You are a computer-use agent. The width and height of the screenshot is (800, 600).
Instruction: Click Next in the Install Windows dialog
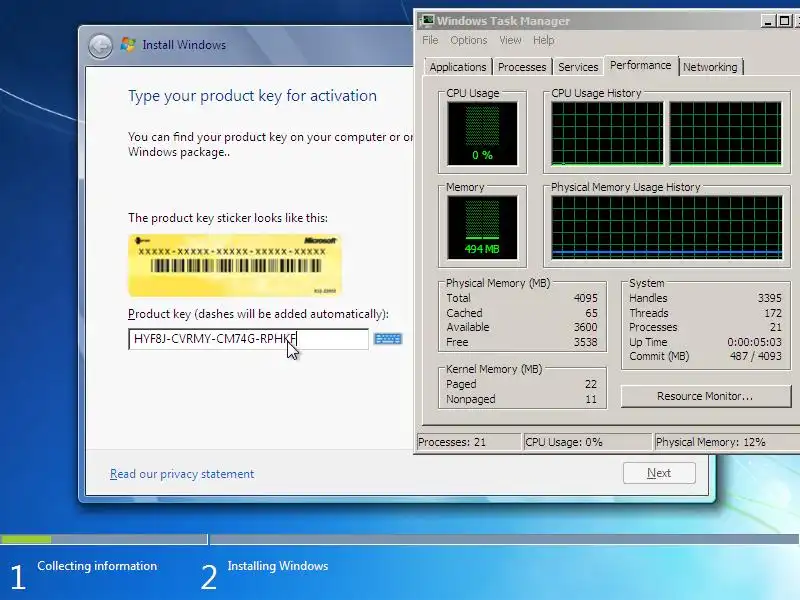(x=659, y=473)
